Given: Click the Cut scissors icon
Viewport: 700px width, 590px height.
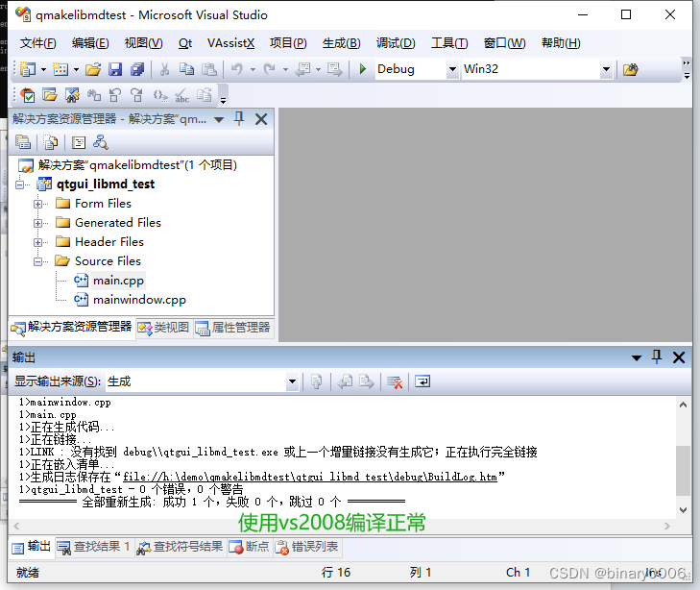Looking at the screenshot, I should (164, 69).
